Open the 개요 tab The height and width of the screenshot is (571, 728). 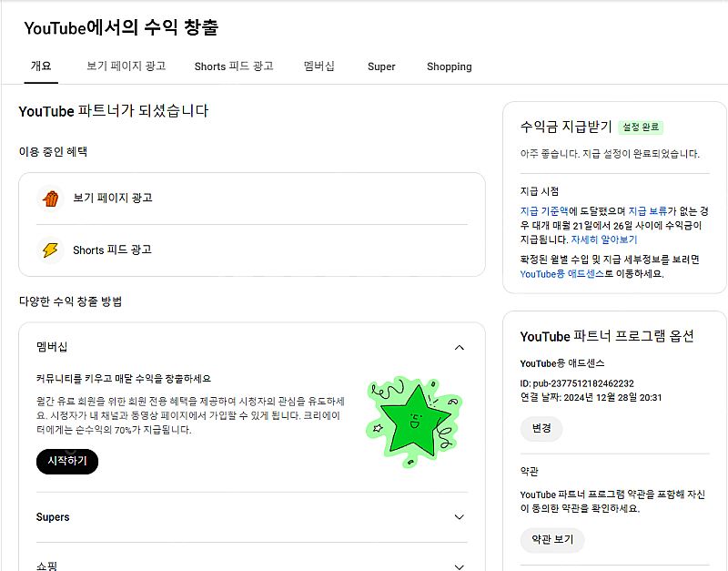click(x=41, y=66)
